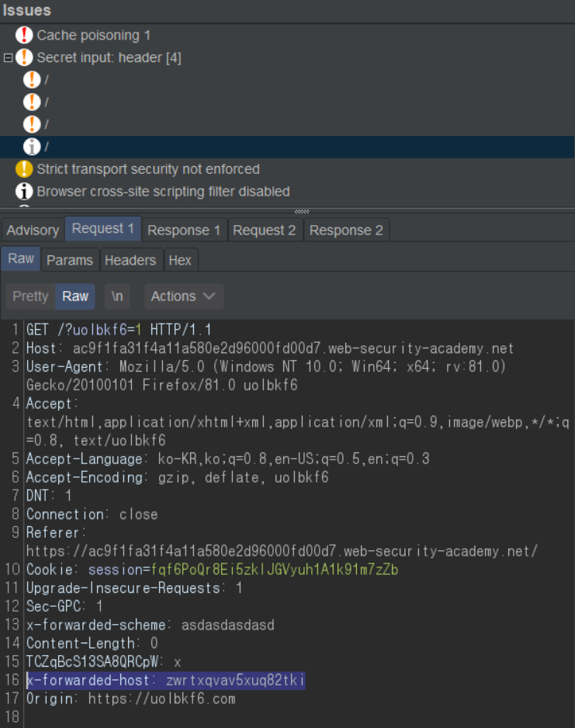This screenshot has height=728, width=575.
Task: Click the highlighted x-forwarded-host header line
Action: pyautogui.click(x=165, y=681)
